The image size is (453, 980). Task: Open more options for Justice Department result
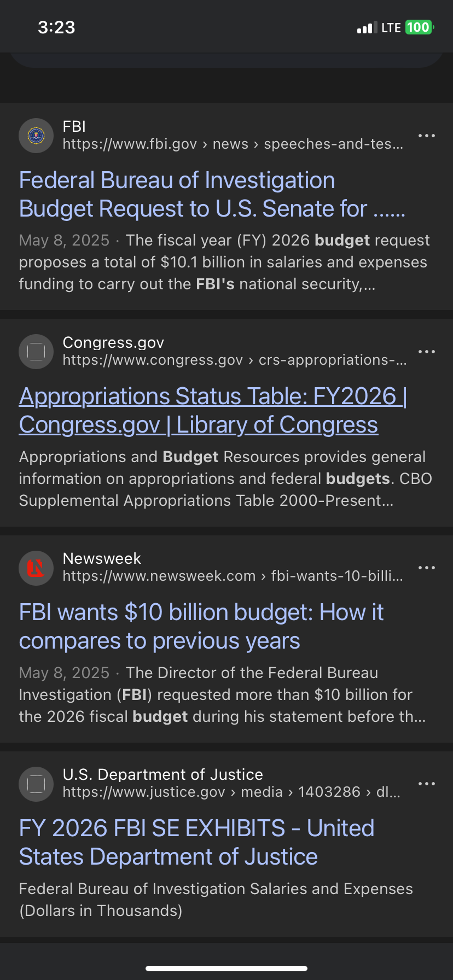click(x=426, y=784)
